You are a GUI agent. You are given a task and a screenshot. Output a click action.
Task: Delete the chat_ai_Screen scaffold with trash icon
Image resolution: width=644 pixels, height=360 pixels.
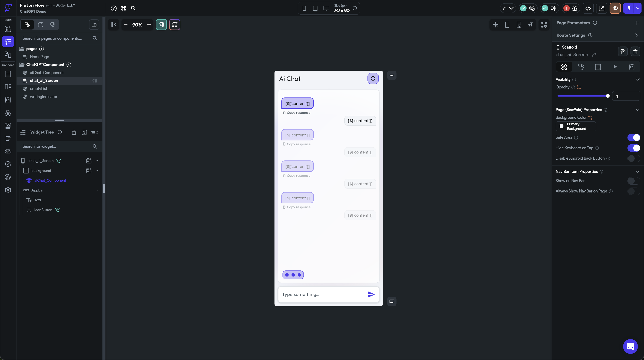pos(635,52)
